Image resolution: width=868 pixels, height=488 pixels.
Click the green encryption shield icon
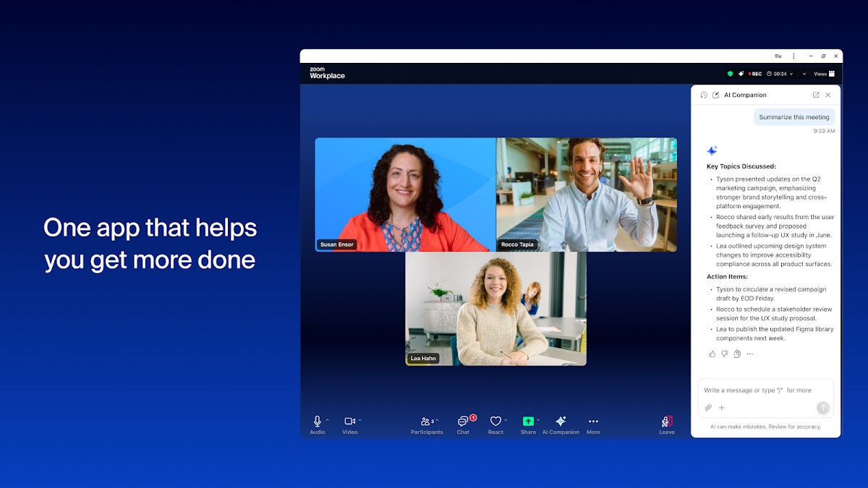[731, 74]
